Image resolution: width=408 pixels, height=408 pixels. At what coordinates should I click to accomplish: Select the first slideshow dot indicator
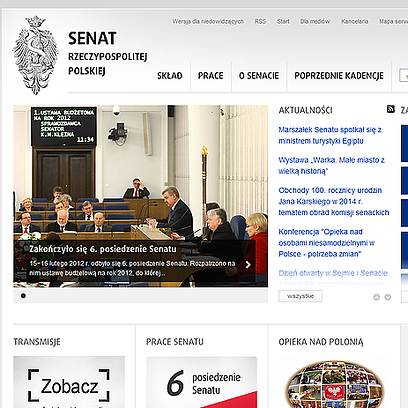(x=23, y=296)
